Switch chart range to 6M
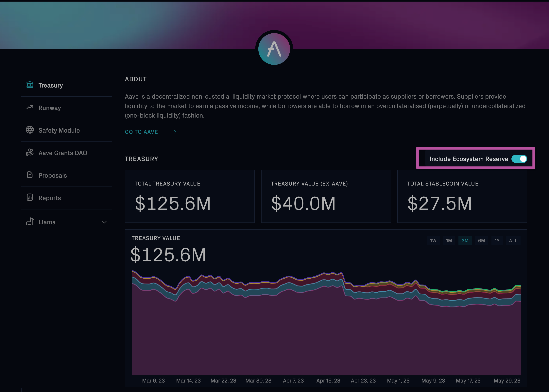The height and width of the screenshot is (392, 549). (x=481, y=241)
